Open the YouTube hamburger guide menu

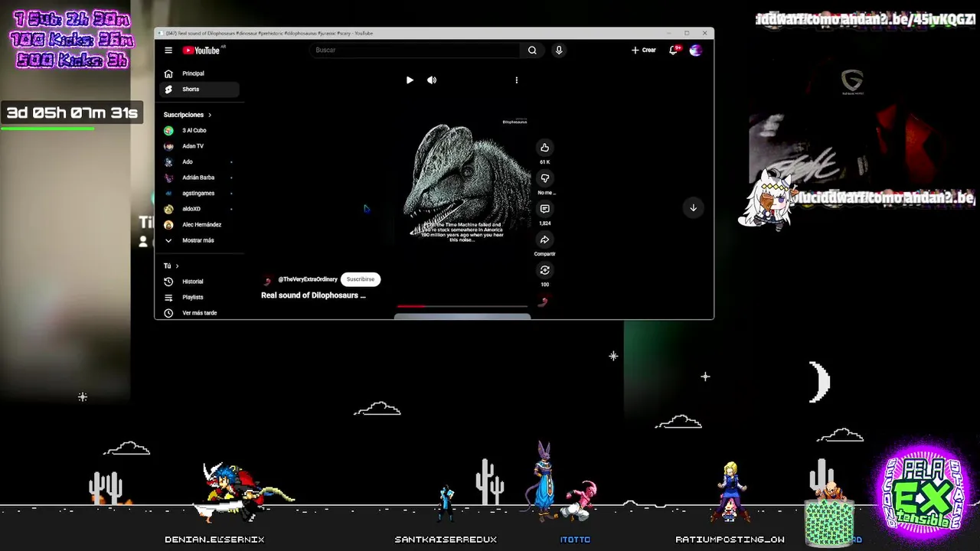tap(168, 51)
